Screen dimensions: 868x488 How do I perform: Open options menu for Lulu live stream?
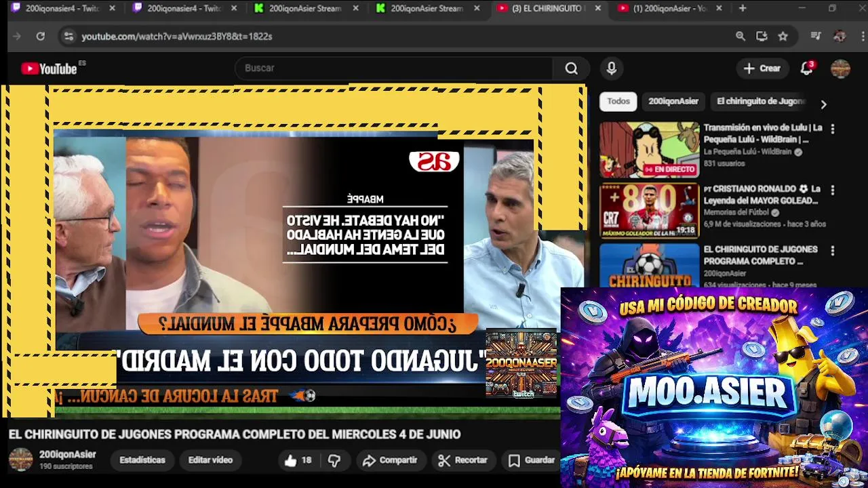tap(833, 128)
